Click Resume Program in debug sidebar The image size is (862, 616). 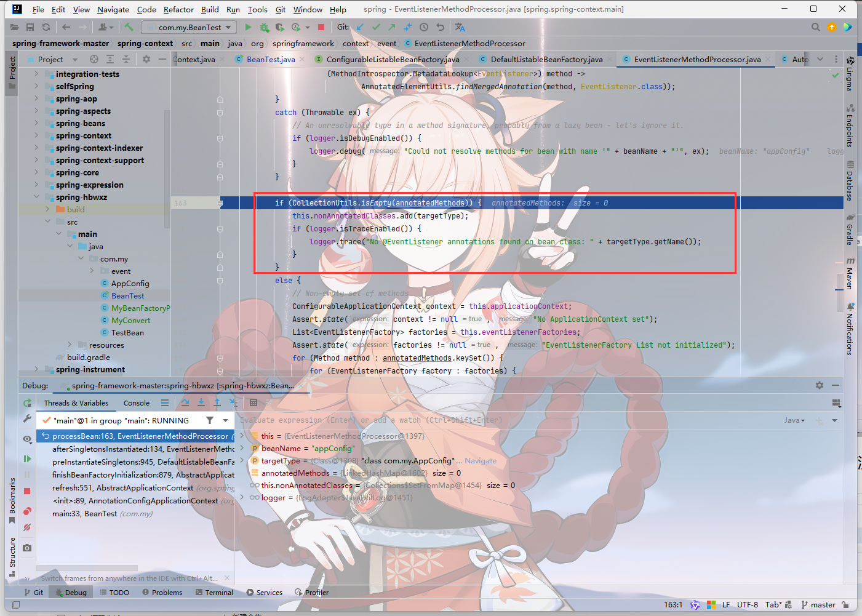click(27, 458)
